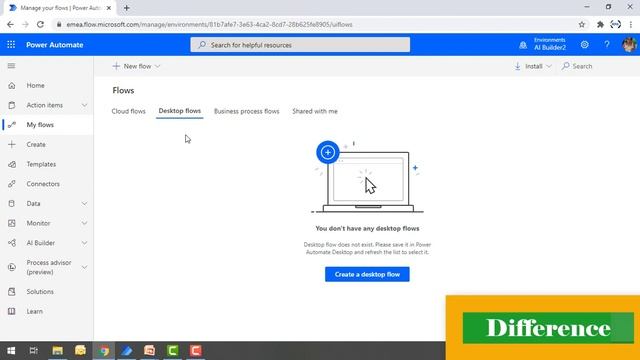This screenshot has width=640, height=360.
Task: Click the My flows icon
Action: tap(12, 125)
